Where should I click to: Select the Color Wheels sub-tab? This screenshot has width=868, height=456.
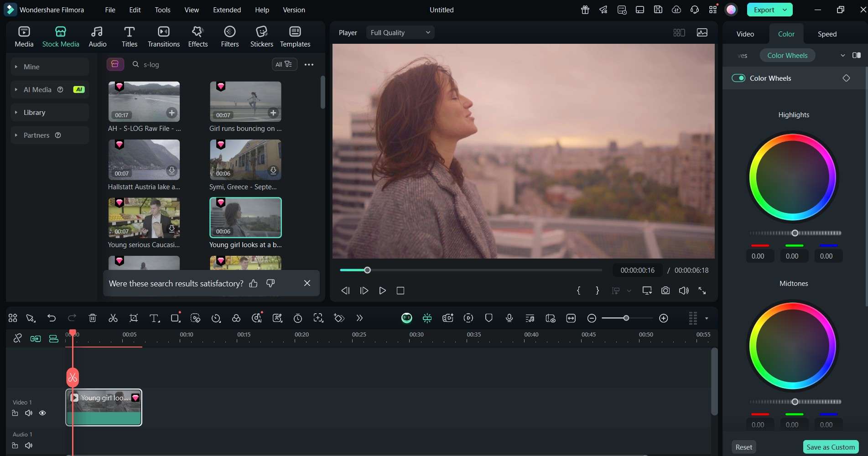coord(787,55)
